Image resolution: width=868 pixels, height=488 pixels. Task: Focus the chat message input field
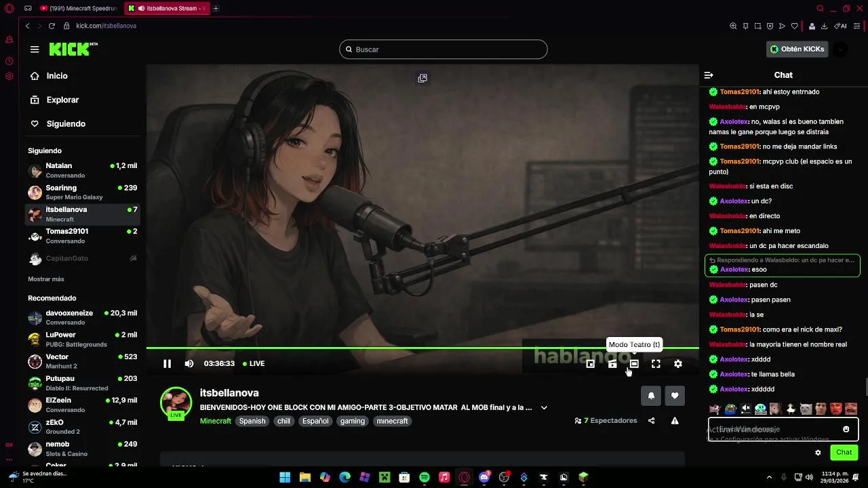pyautogui.click(x=783, y=429)
